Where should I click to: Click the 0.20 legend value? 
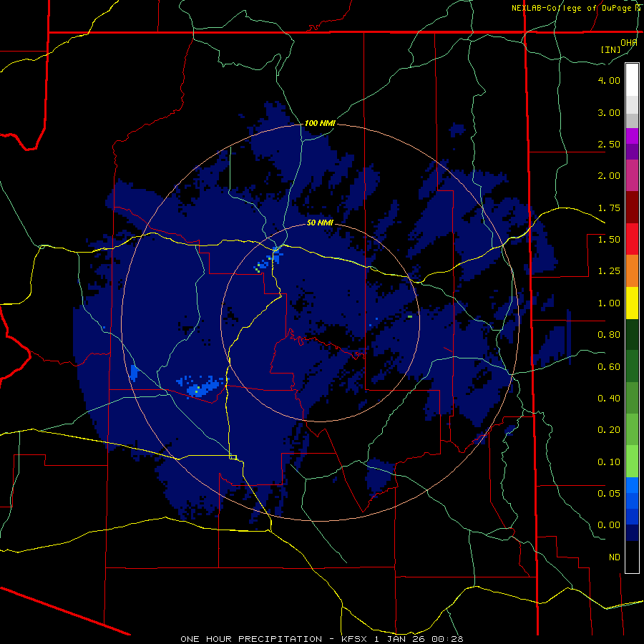pos(609,430)
